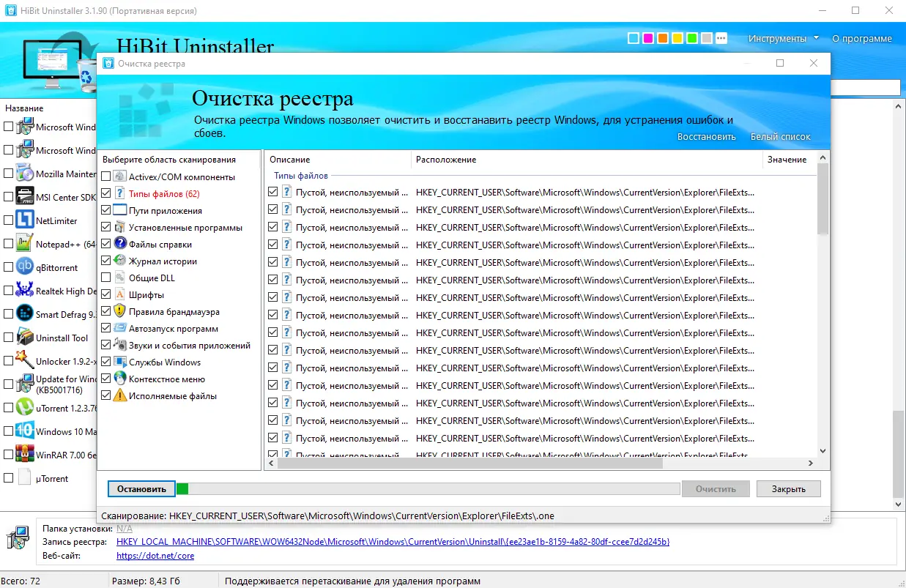Image resolution: width=906 pixels, height=588 pixels.
Task: Open the Восстановить link
Action: [x=706, y=137]
